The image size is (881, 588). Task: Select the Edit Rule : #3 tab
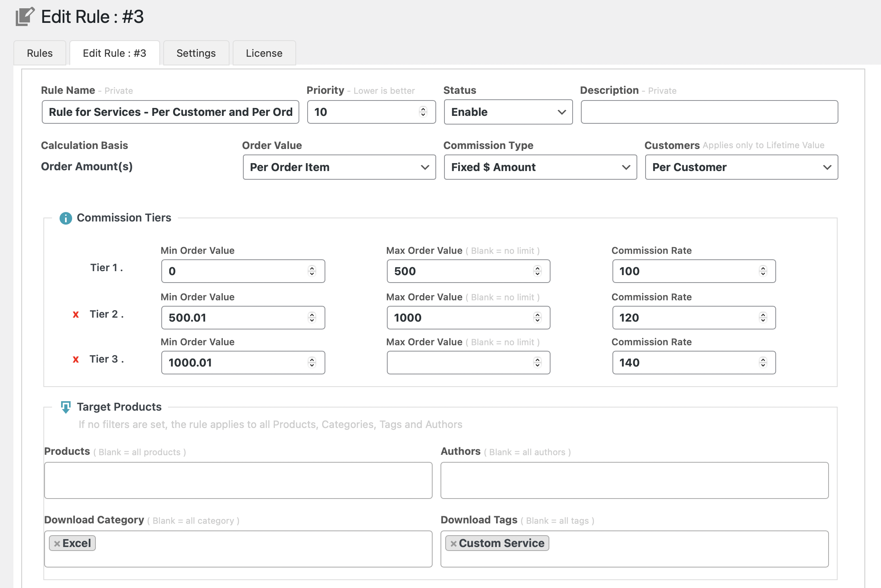click(x=115, y=53)
